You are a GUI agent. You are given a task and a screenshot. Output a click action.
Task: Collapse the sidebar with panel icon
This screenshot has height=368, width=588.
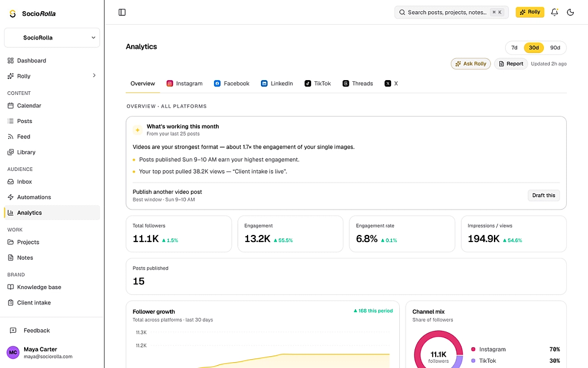(x=122, y=12)
